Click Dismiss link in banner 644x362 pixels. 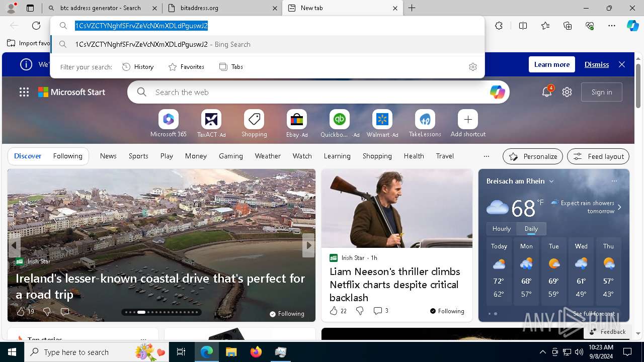point(597,64)
